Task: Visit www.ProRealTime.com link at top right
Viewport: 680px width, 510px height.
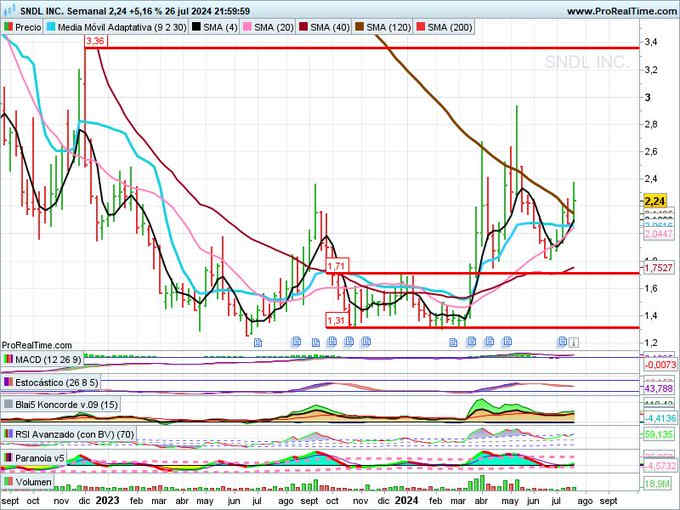Action: click(622, 11)
